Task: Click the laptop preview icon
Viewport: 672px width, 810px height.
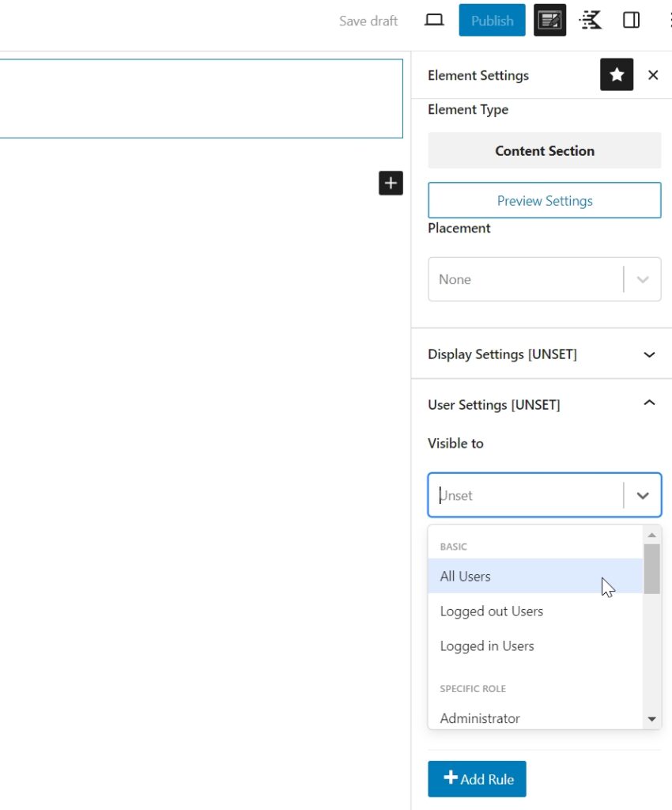Action: [x=434, y=21]
